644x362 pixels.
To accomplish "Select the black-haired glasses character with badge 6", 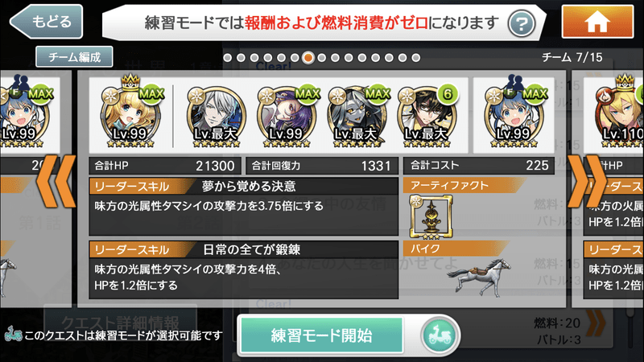I will [x=426, y=115].
